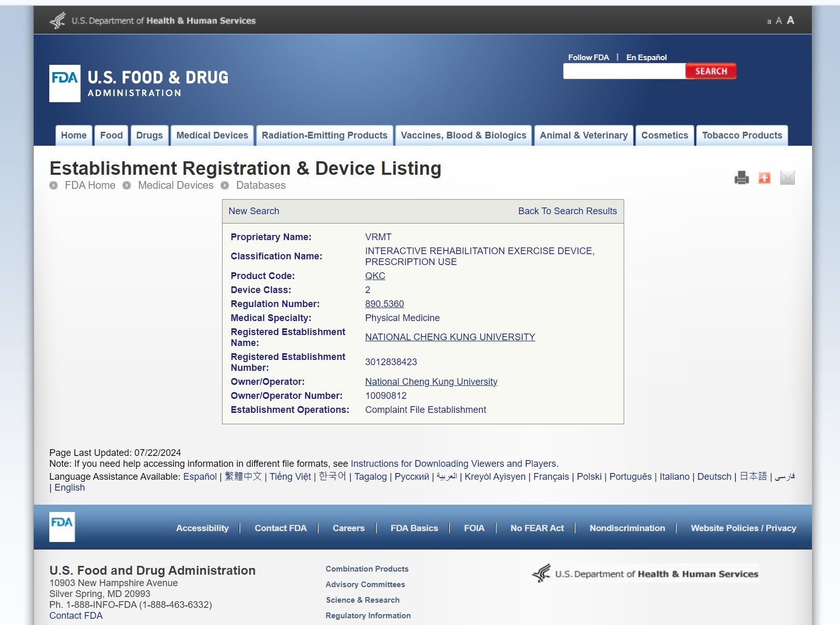Select Русский language assistance
This screenshot has width=840, height=625.
click(412, 477)
